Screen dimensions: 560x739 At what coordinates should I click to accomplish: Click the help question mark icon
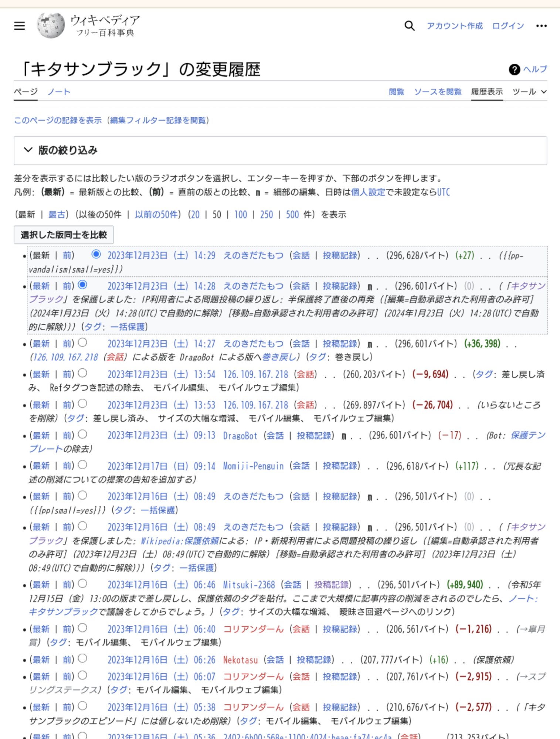click(514, 69)
